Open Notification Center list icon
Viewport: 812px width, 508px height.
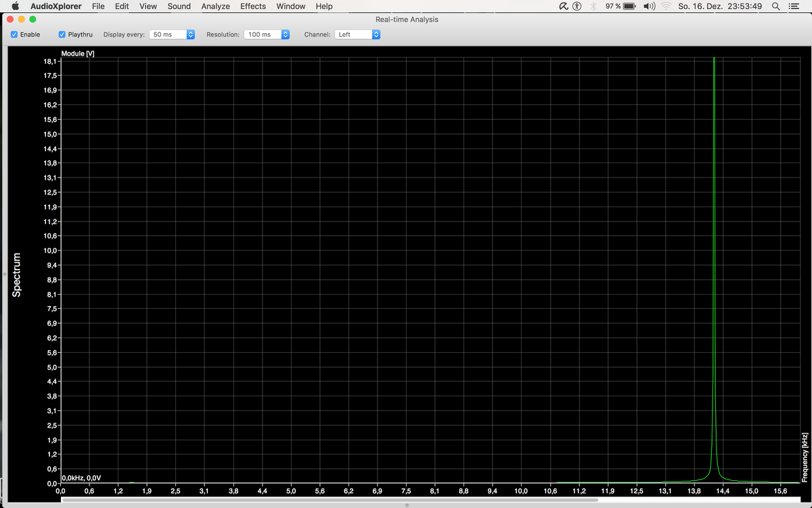[794, 6]
